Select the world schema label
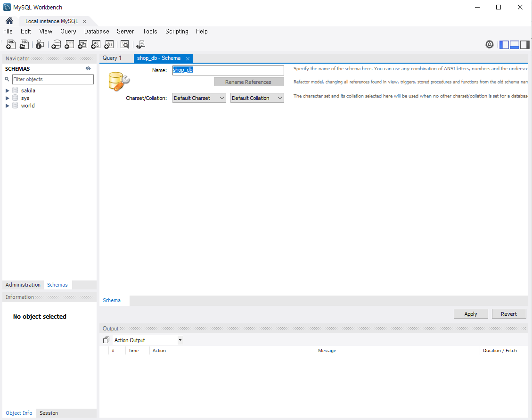532x420 pixels. [x=28, y=106]
